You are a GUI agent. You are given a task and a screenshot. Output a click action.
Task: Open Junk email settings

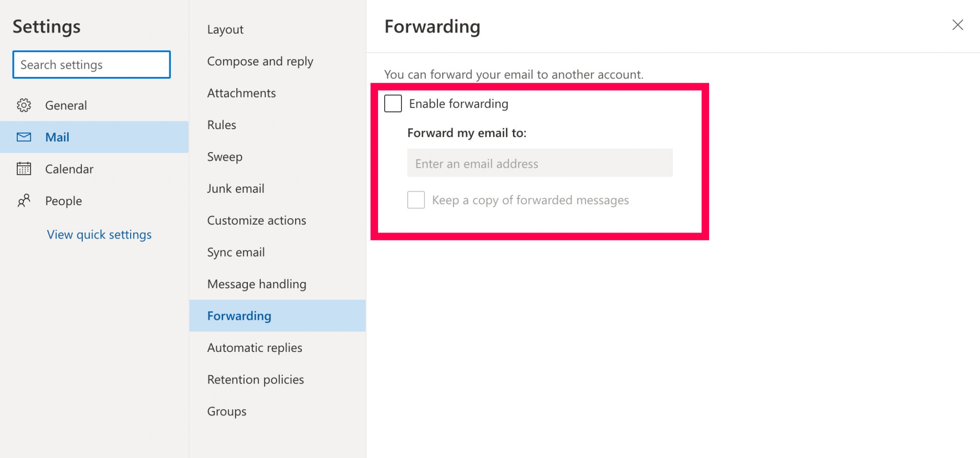pyautogui.click(x=235, y=188)
